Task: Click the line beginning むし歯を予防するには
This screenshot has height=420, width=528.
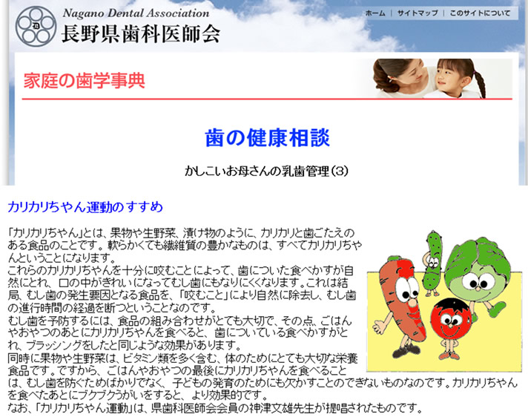Action: click(179, 321)
